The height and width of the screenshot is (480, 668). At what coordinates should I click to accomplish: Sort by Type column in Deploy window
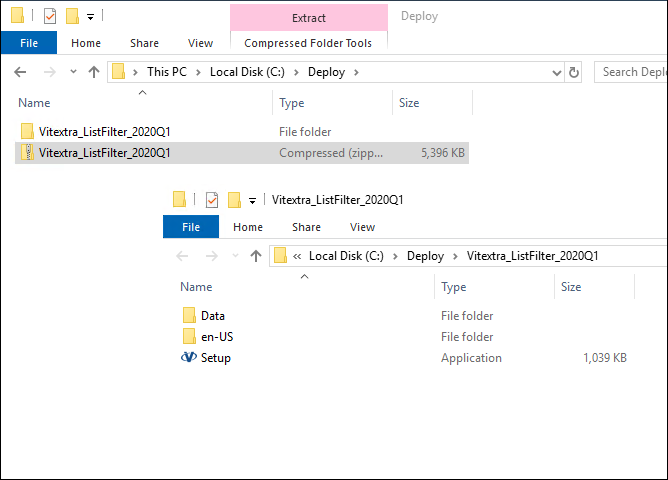pyautogui.click(x=292, y=103)
